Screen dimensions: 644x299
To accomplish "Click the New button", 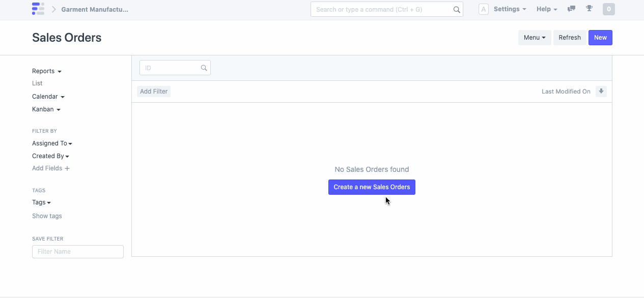I will click(600, 38).
